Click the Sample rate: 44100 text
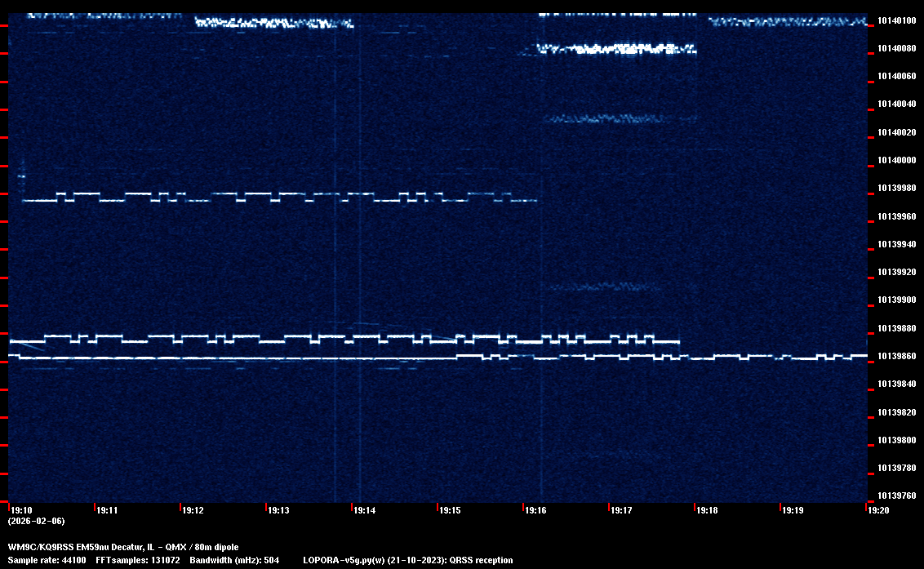Image resolution: width=924 pixels, height=569 pixels. click(x=47, y=560)
